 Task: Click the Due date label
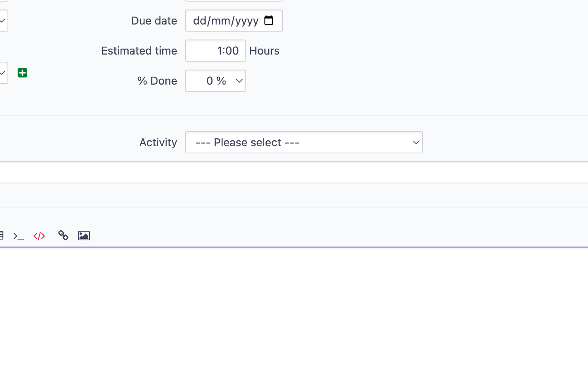[x=154, y=21]
